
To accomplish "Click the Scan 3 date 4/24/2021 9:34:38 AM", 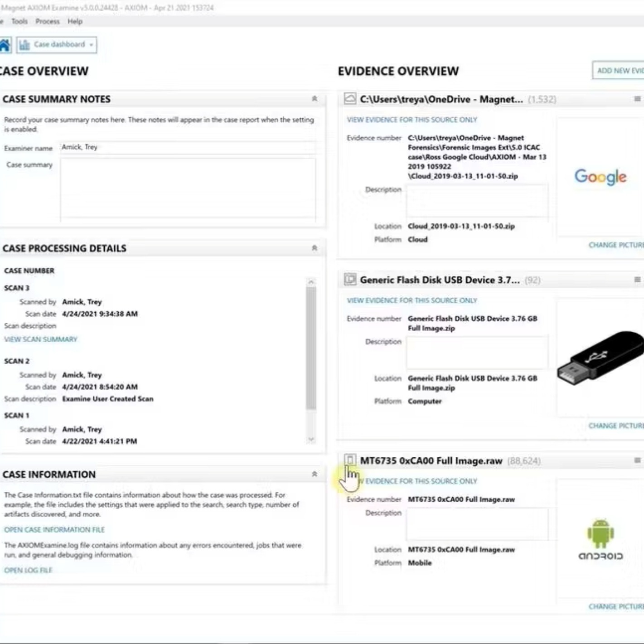I will pos(100,314).
